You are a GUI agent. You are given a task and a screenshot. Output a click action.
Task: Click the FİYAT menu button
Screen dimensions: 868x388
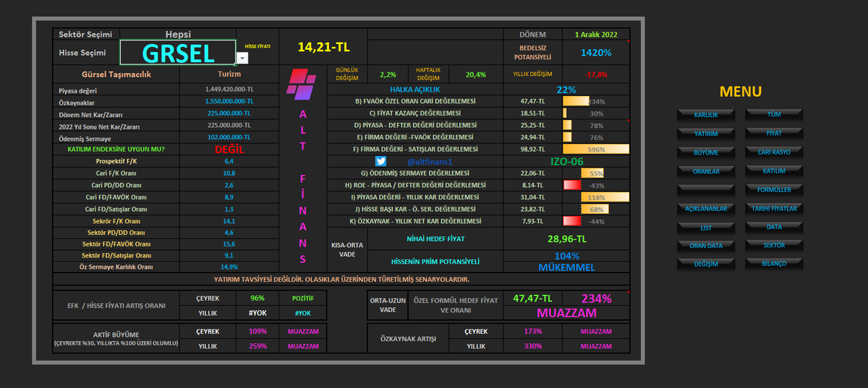pyautogui.click(x=774, y=133)
